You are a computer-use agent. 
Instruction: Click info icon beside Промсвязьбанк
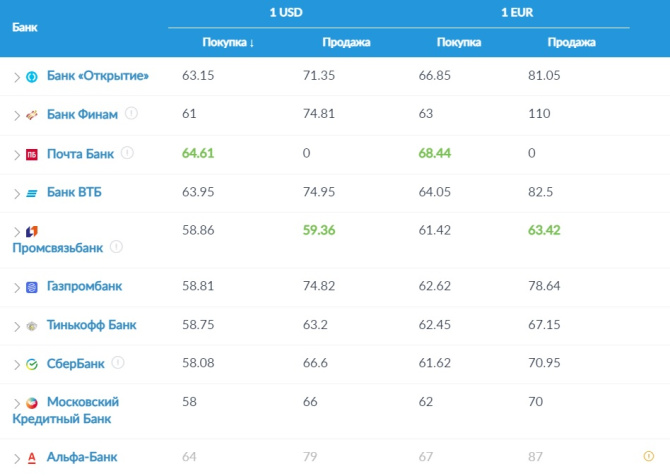(x=116, y=247)
